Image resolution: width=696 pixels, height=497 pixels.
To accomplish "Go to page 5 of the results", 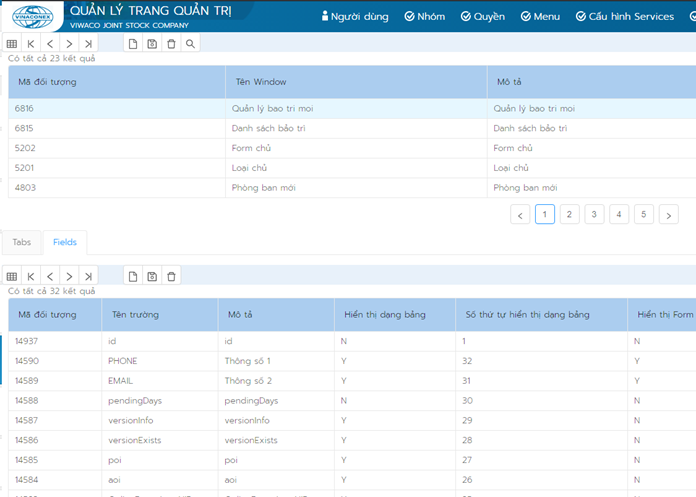I will coord(643,214).
